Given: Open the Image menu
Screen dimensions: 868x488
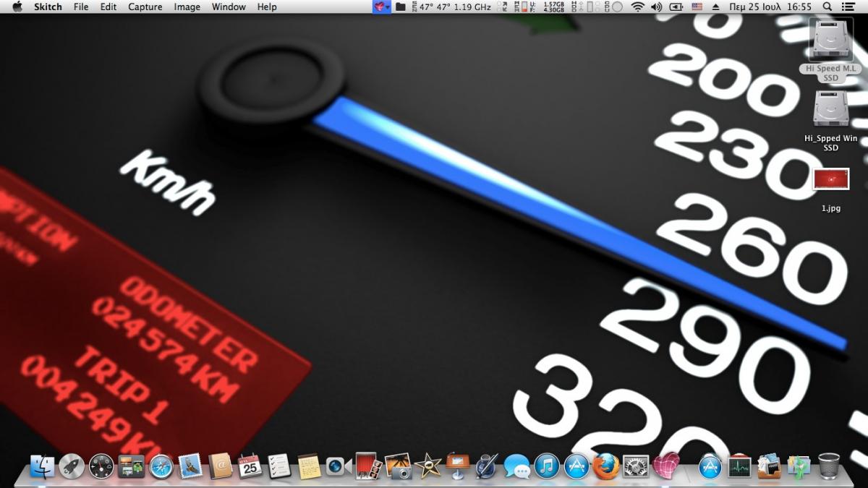Looking at the screenshot, I should pyautogui.click(x=187, y=7).
